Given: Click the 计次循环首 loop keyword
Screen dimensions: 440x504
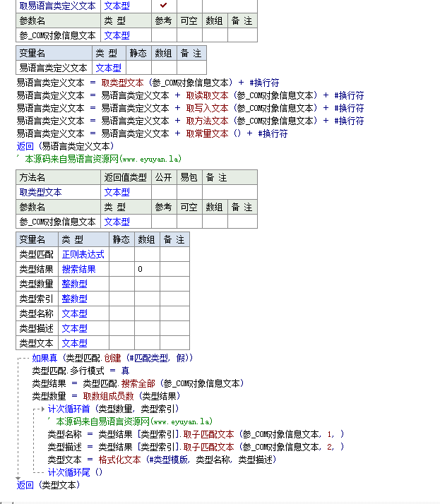Looking at the screenshot, I should [69, 409].
